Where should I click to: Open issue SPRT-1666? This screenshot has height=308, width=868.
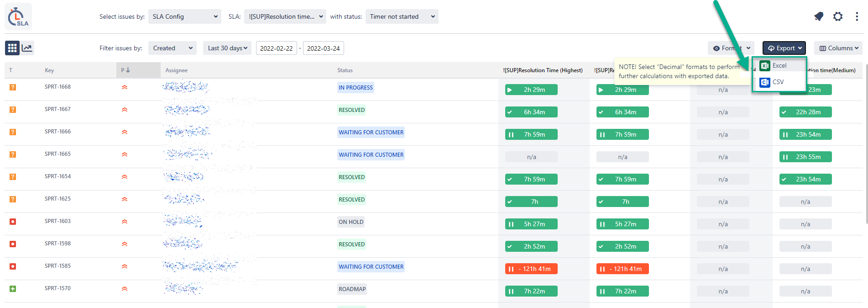58,132
